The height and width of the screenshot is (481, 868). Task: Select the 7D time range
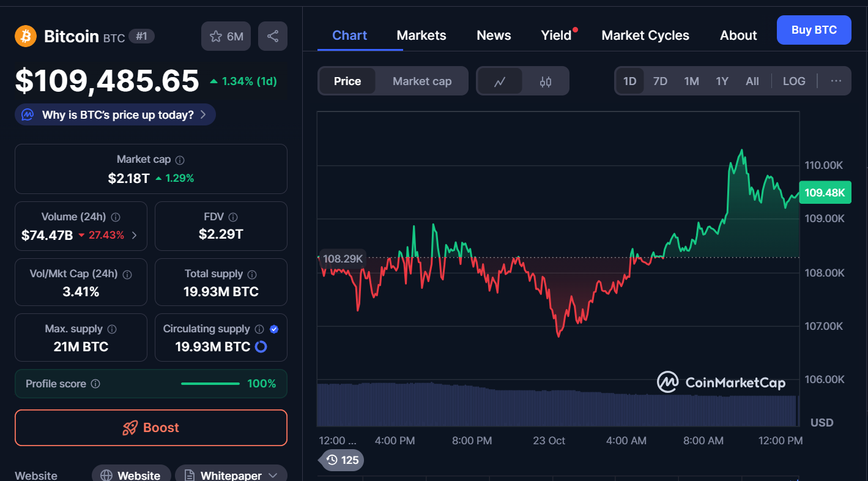click(660, 81)
